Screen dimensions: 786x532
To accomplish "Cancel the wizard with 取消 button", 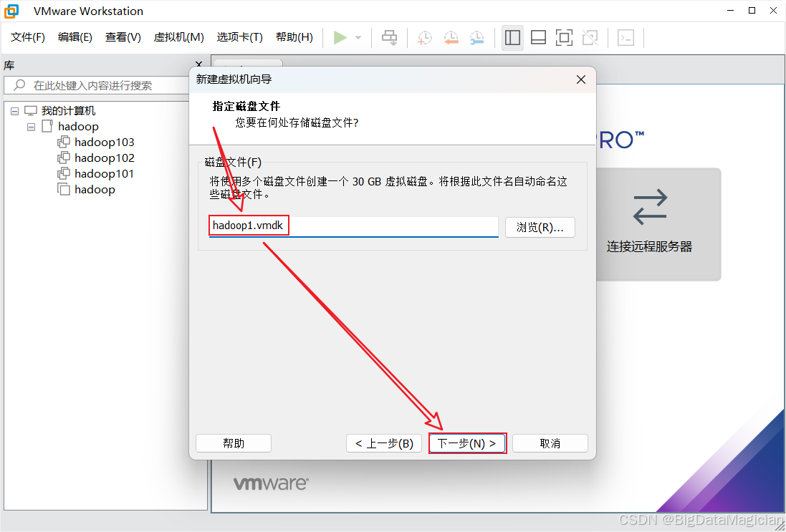I will [550, 443].
